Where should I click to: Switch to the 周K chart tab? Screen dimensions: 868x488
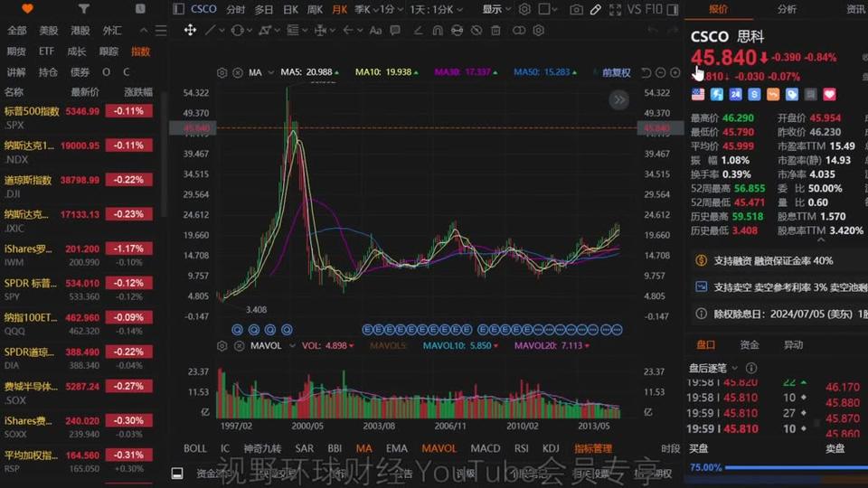click(315, 9)
